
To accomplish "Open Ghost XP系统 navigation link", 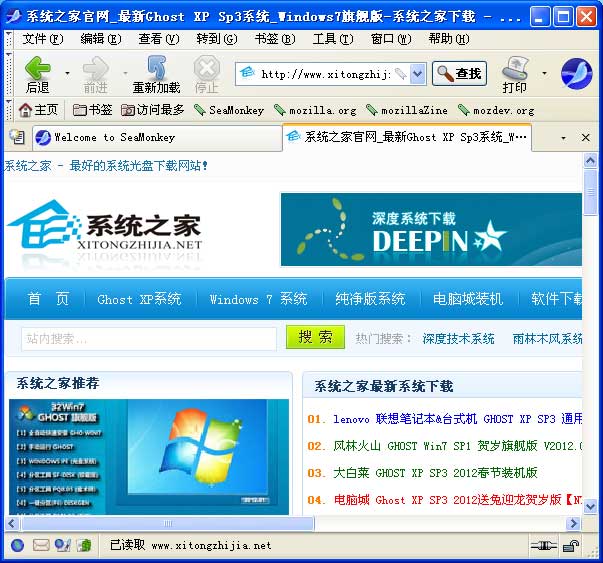I will pos(139,299).
